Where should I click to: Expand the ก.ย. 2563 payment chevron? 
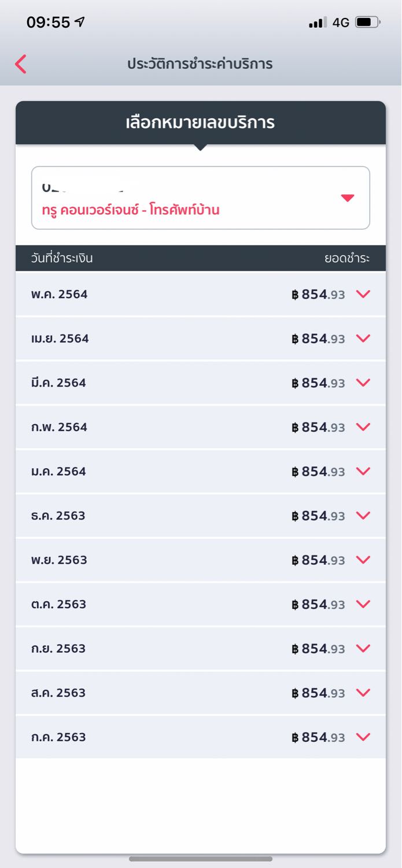[363, 648]
